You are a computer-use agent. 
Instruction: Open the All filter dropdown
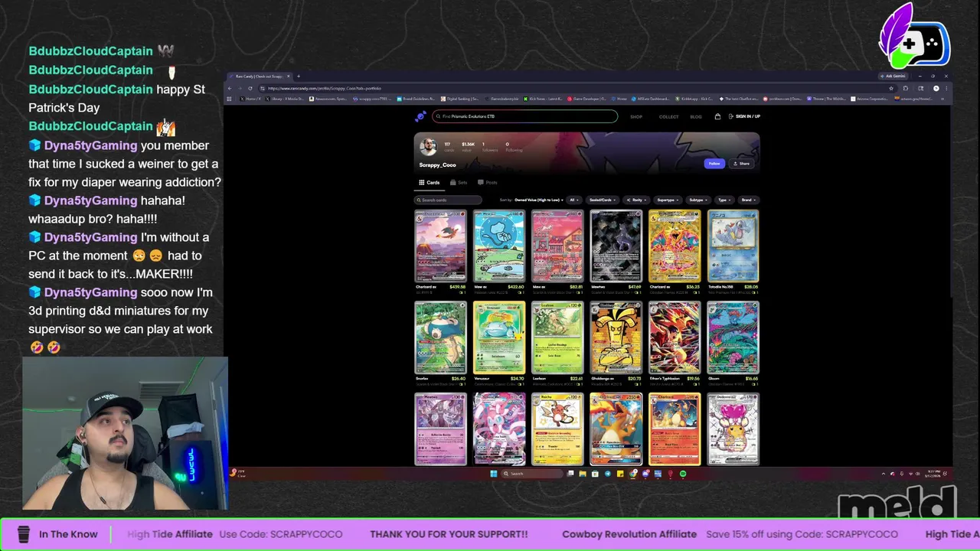click(573, 200)
